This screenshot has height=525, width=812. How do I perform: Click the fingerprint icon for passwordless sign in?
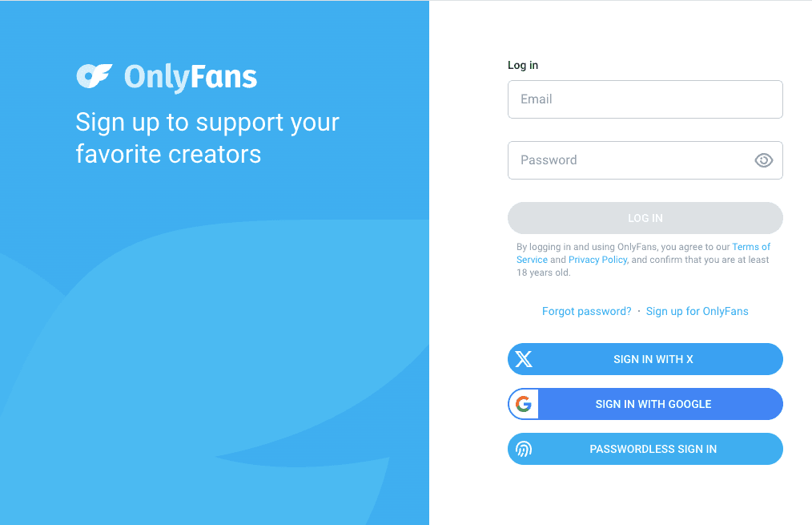point(524,449)
